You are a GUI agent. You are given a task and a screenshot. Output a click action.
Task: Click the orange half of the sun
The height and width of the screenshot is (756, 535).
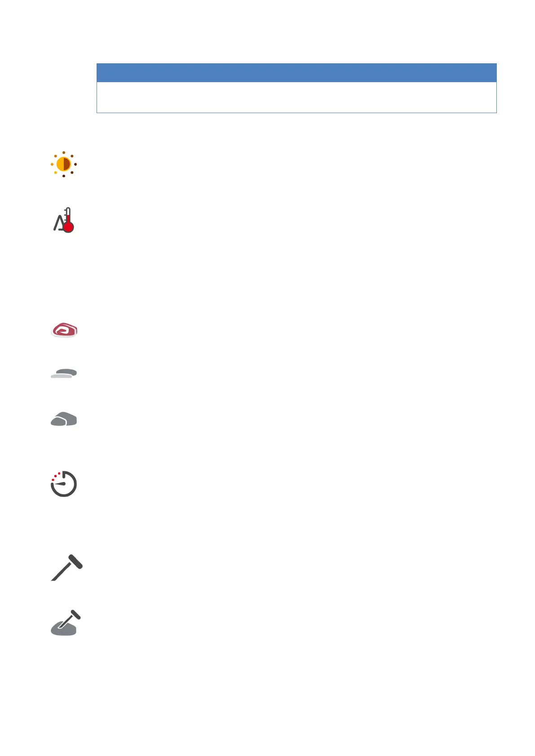point(60,164)
